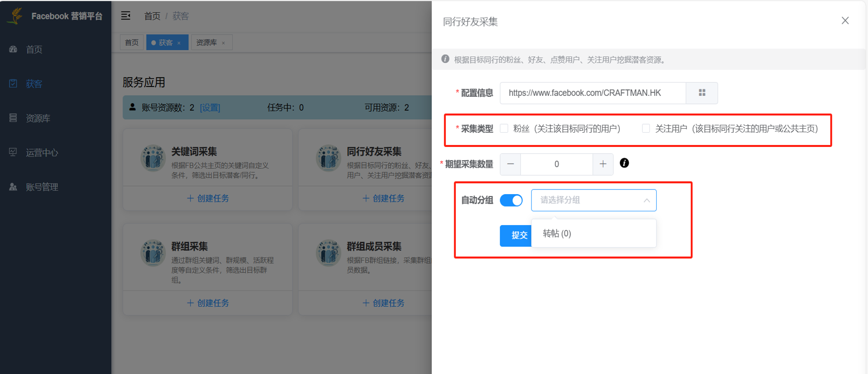Click the 群组采集 card title

pyautogui.click(x=189, y=247)
